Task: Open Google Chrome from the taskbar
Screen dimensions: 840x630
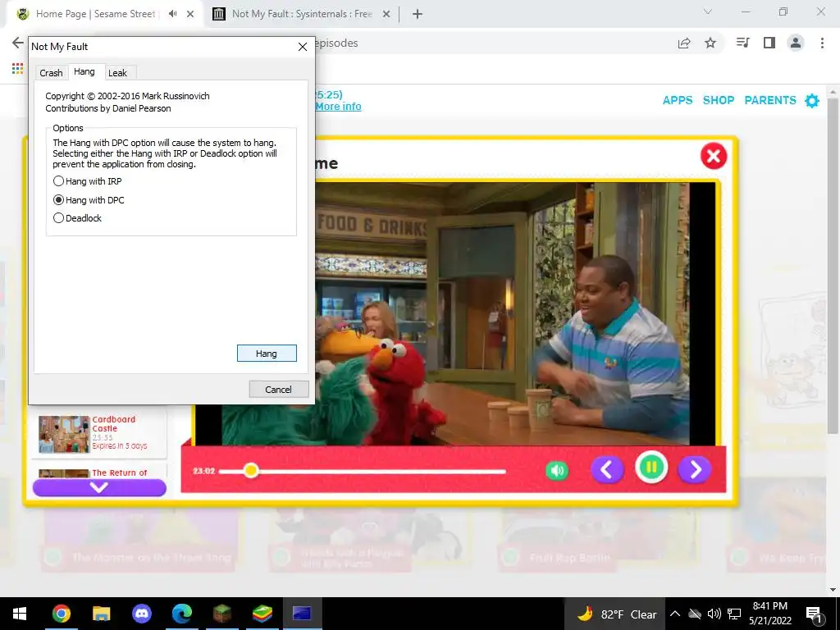Action: click(x=61, y=614)
